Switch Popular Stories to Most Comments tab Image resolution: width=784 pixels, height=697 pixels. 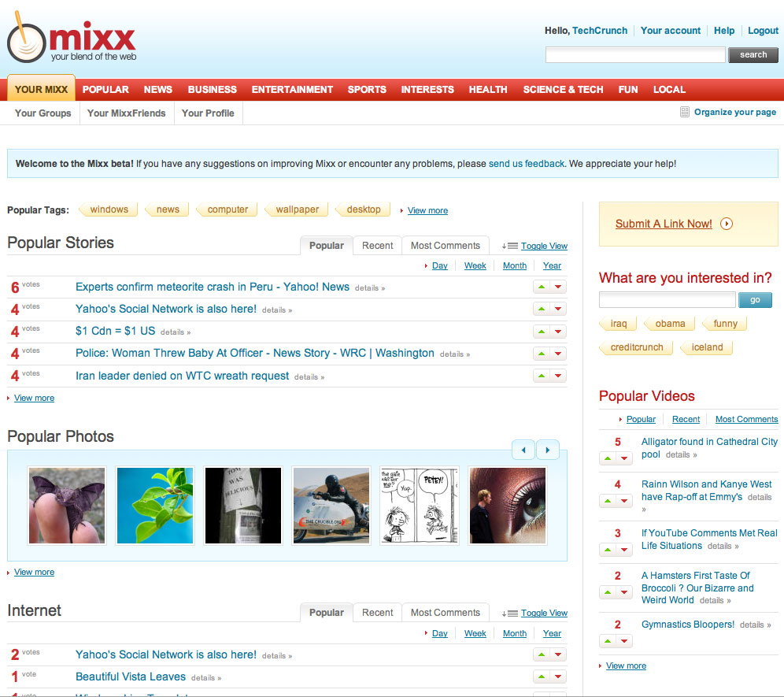point(446,246)
